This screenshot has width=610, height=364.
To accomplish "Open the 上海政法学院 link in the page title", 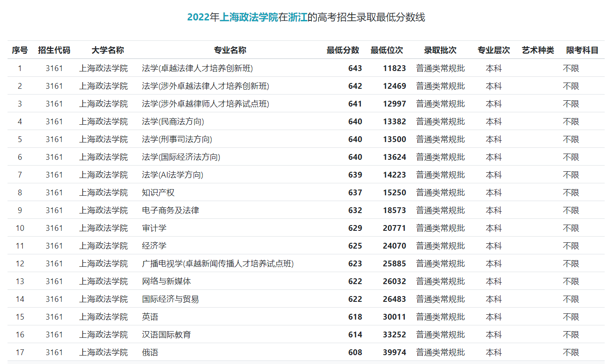I will coord(249,17).
